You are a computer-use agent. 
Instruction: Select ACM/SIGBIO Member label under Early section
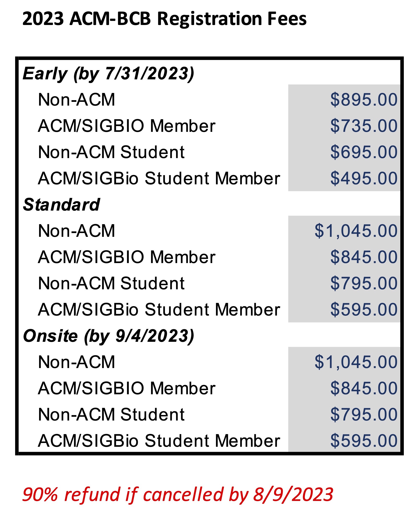[x=126, y=126]
